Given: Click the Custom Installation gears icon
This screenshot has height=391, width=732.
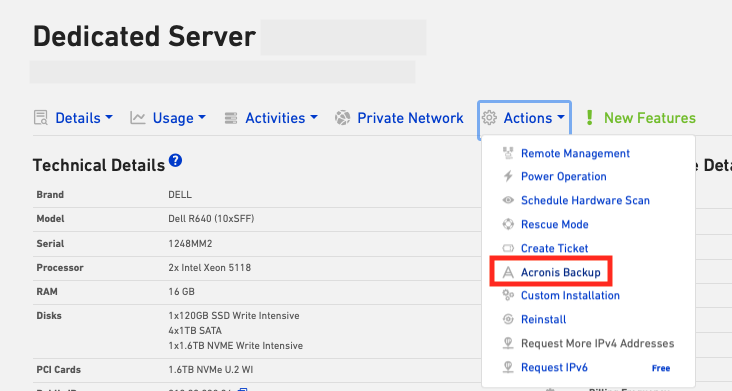Looking at the screenshot, I should click(508, 295).
